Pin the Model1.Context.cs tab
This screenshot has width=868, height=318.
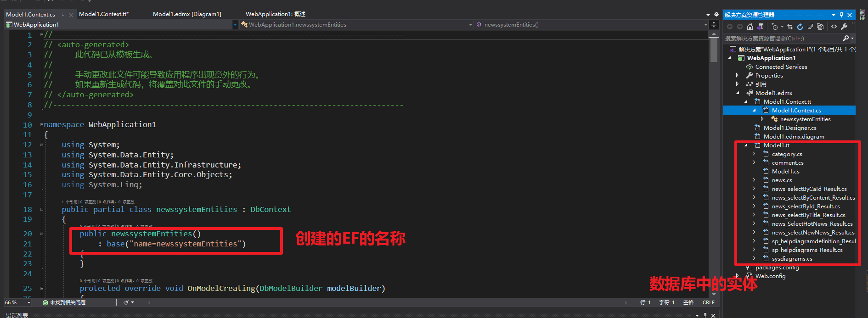[63, 15]
